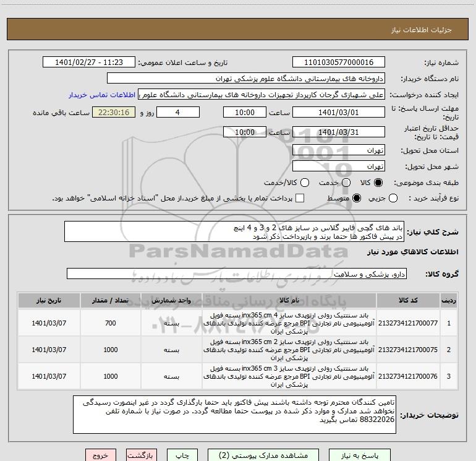Select the کالا radio button
The image size is (476, 461).
coord(378,183)
